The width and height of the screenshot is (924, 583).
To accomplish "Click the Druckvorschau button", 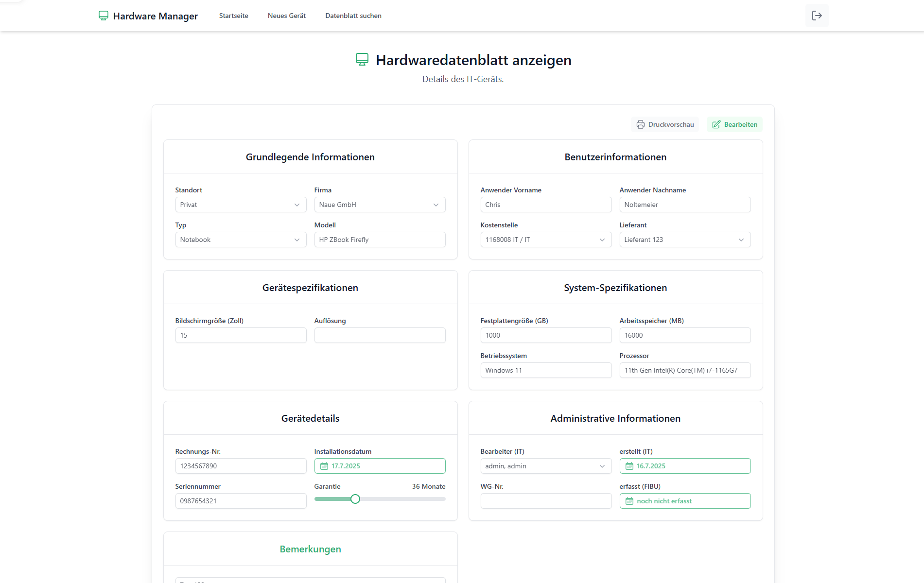I will click(665, 124).
